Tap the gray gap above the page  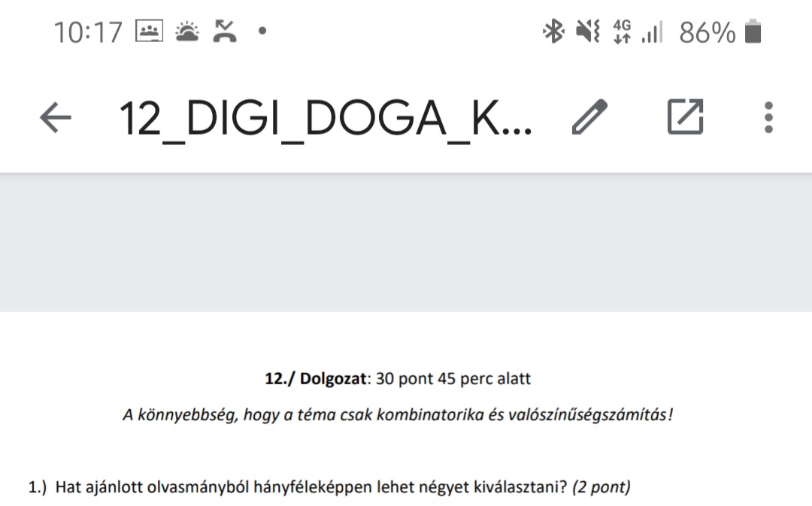pos(406,242)
